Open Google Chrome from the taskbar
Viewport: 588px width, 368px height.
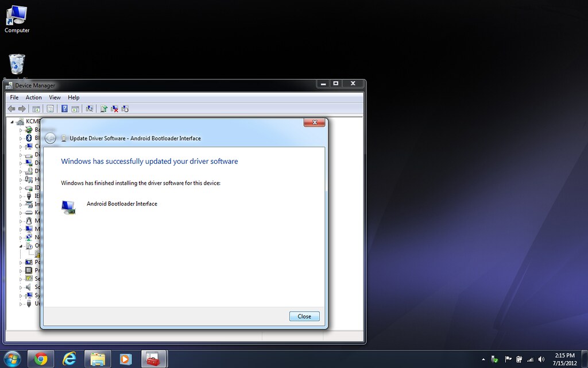click(41, 359)
